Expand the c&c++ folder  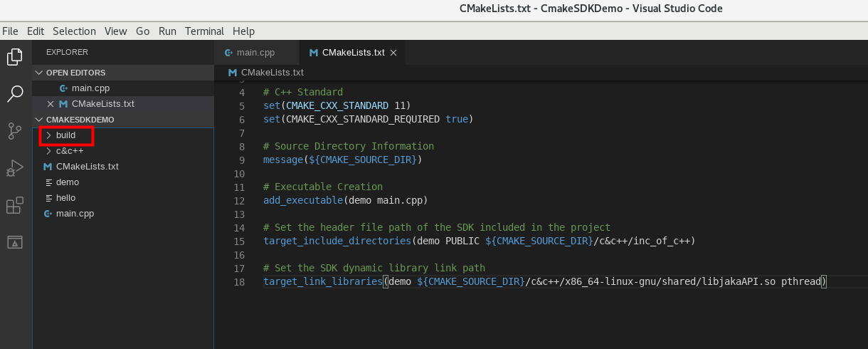coord(69,151)
